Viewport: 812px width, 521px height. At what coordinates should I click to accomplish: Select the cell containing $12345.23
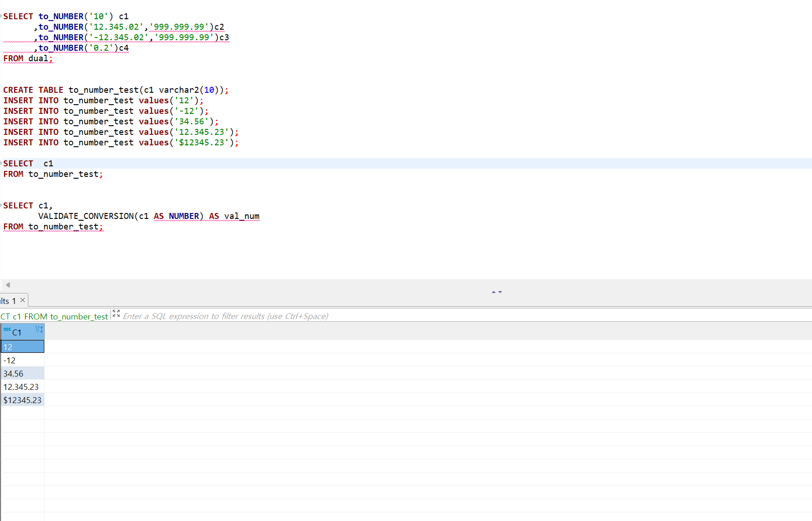pyautogui.click(x=22, y=400)
